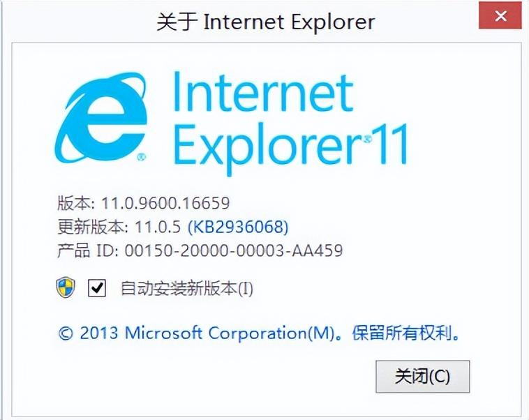This screenshot has width=529, height=420.
Task: Click the 自动安装新版本(I) label text
Action: (187, 288)
